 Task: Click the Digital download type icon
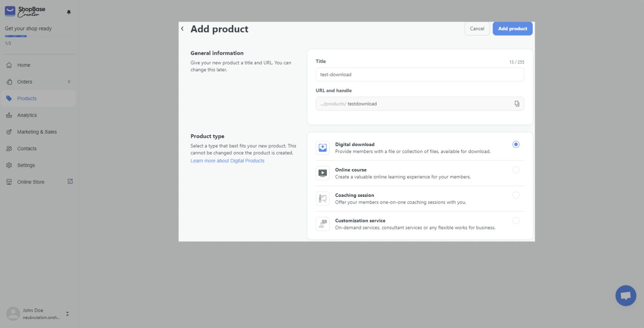[323, 148]
